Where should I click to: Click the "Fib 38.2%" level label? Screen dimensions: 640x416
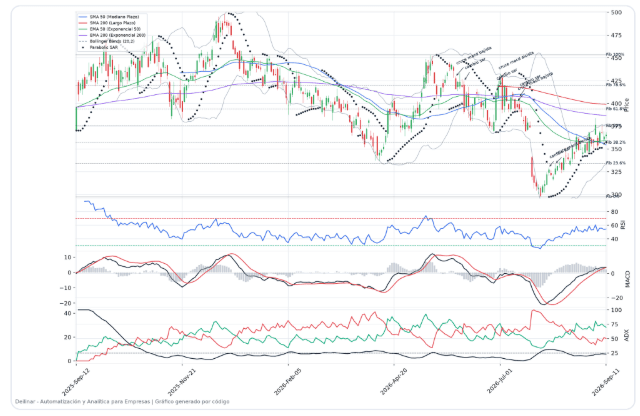pos(616,142)
